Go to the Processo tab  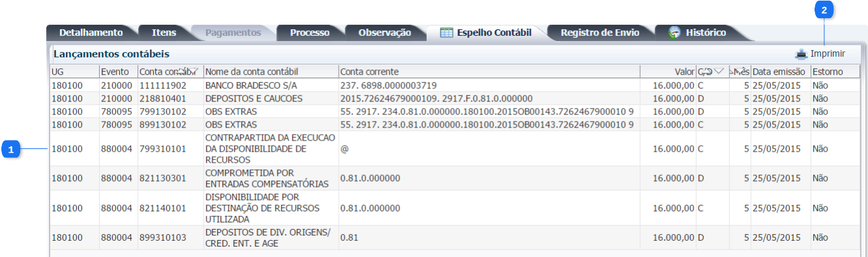point(310,33)
